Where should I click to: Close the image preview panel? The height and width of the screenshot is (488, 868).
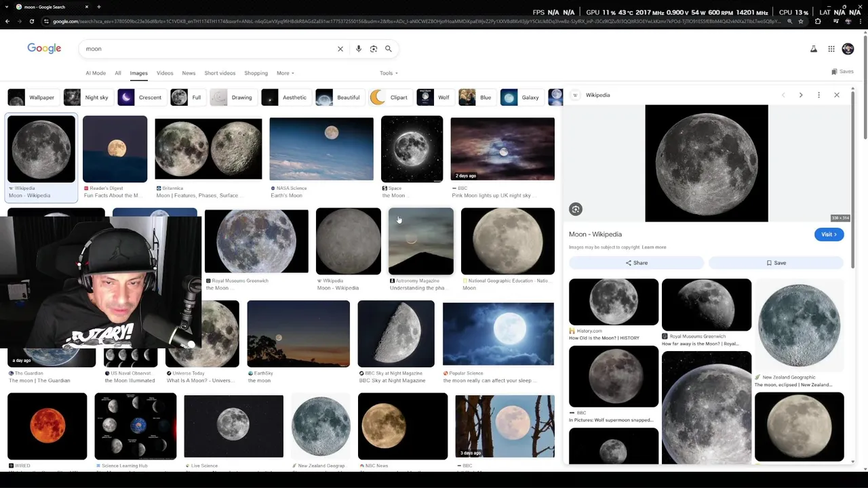tap(837, 95)
